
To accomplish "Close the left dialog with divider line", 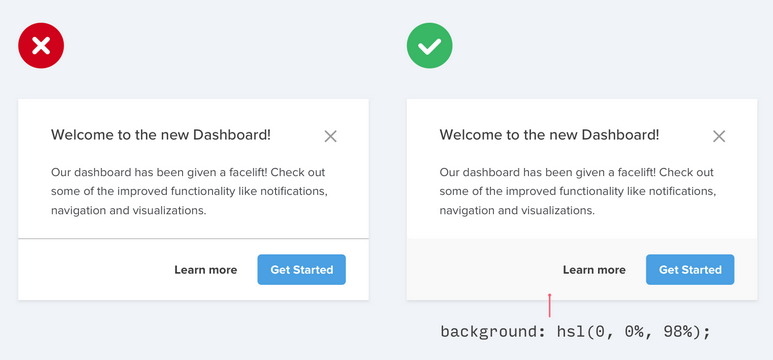I will (x=330, y=137).
